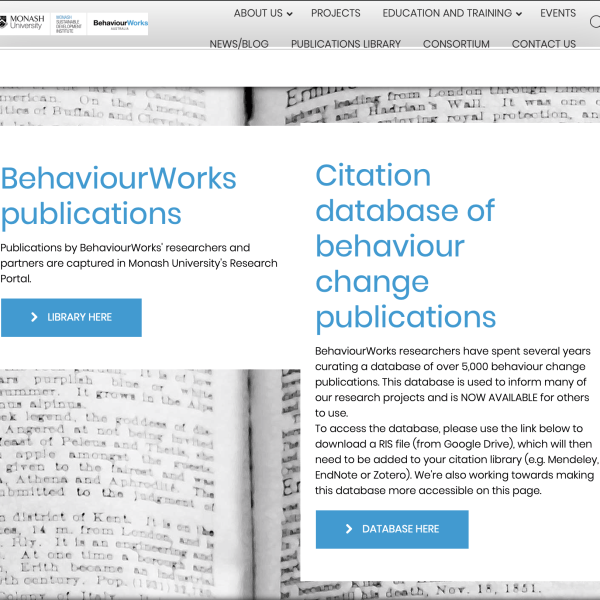The height and width of the screenshot is (600, 600).
Task: Expand Education and Training dropdown arrow
Action: click(519, 14)
